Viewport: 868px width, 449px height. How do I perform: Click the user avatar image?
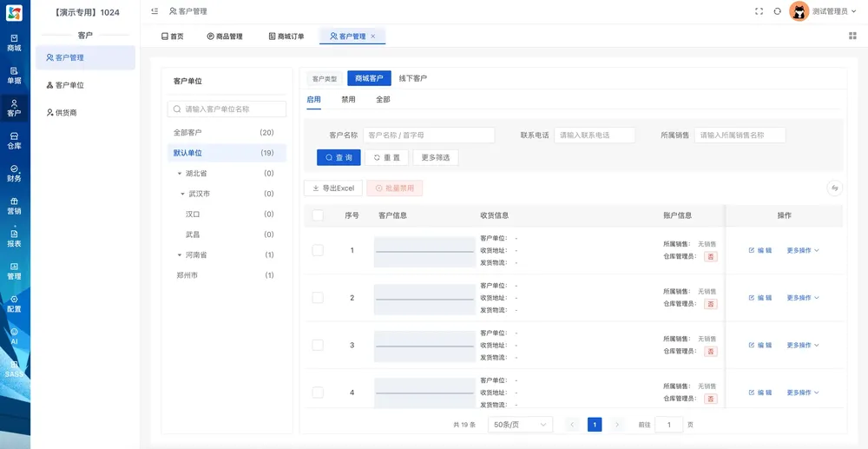pyautogui.click(x=799, y=11)
